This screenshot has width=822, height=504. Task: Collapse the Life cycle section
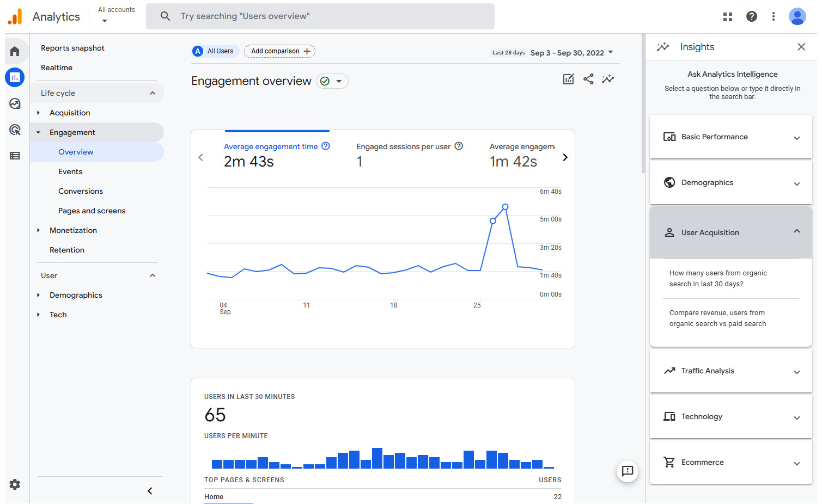tap(153, 93)
